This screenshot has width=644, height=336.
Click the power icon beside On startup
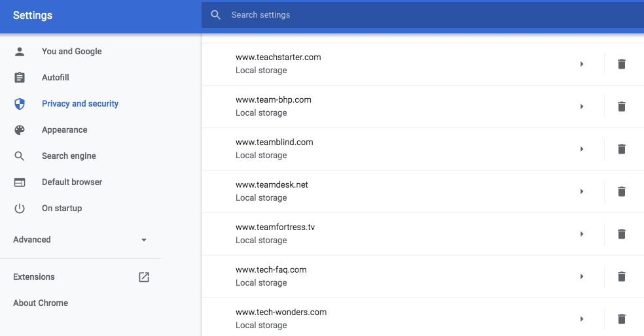click(x=19, y=209)
